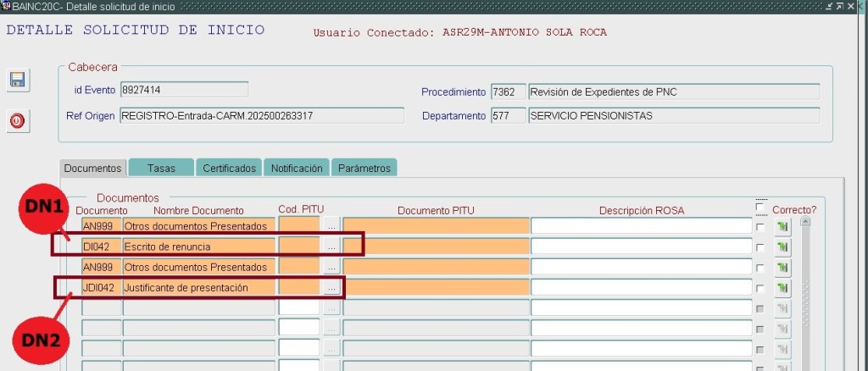The height and width of the screenshot is (371, 868).
Task: Open Cod. PITU lookup for first AN999 row
Action: [331, 226]
